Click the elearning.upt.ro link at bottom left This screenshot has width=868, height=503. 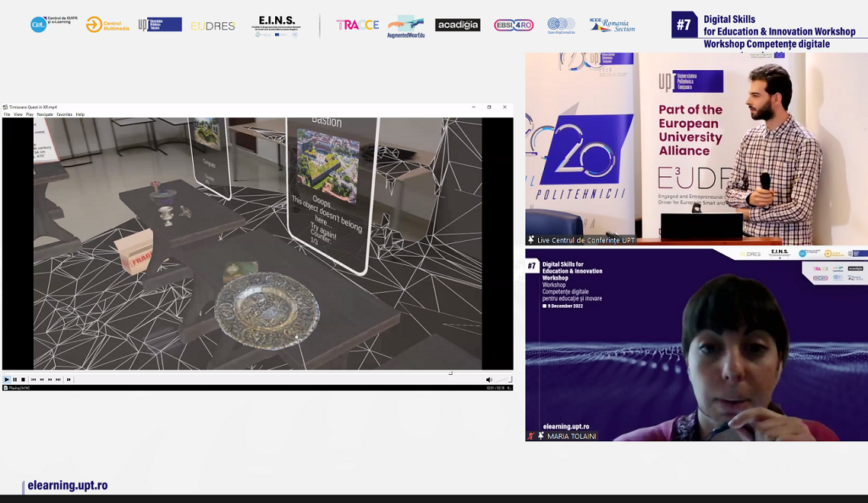point(67,485)
